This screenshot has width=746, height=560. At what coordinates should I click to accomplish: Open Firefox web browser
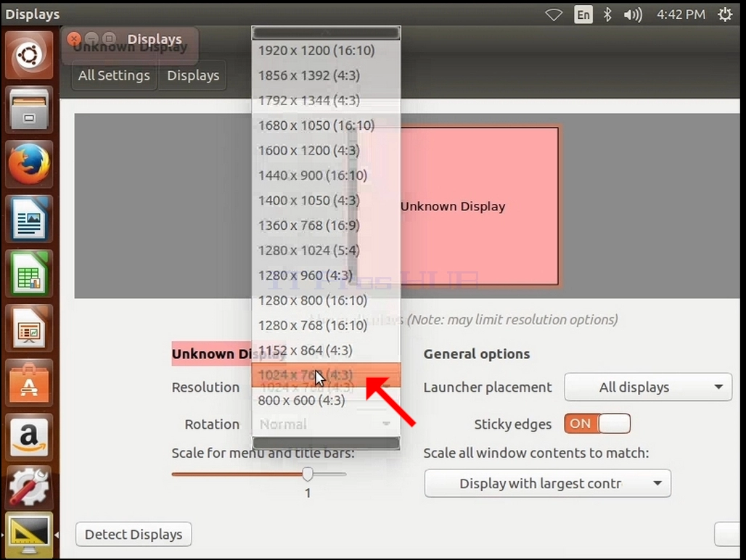point(29,165)
